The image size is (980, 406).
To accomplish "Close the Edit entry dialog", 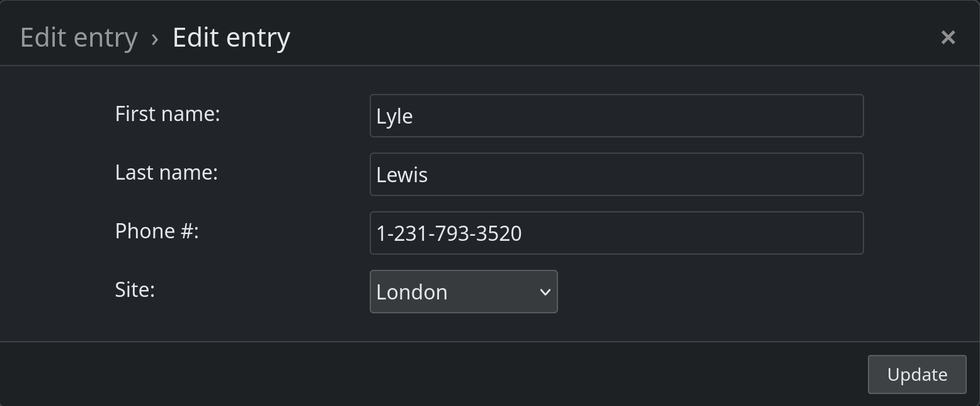I will click(x=948, y=38).
